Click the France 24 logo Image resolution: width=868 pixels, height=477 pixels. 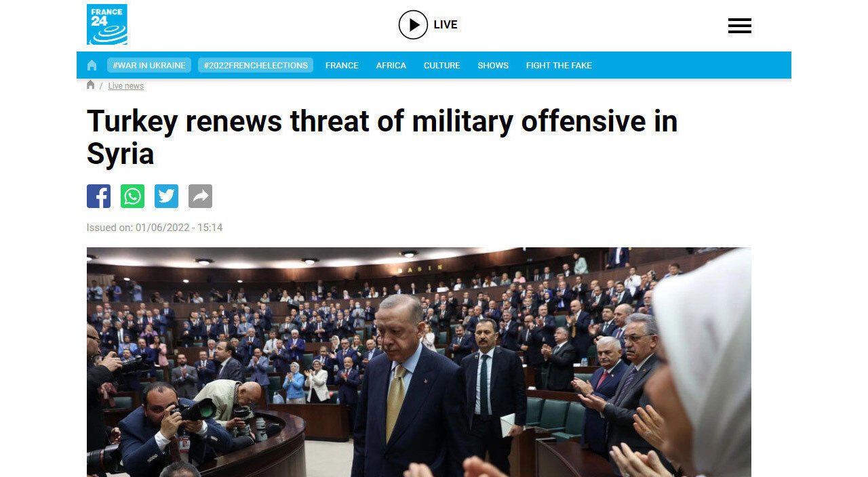coord(107,24)
